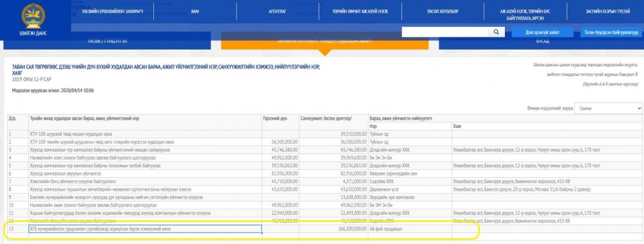This screenshot has width=644, height=244.
Task: Click the row number 13 cell
Action: click(17, 229)
